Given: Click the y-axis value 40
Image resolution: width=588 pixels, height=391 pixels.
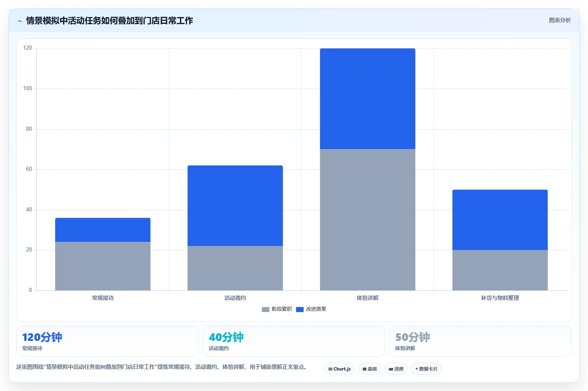Looking at the screenshot, I should [29, 210].
